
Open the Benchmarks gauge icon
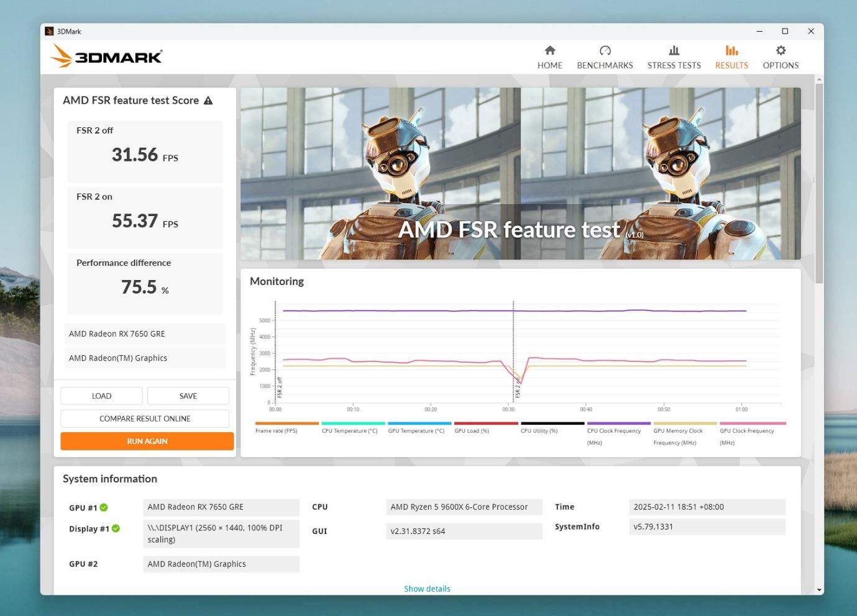point(605,50)
